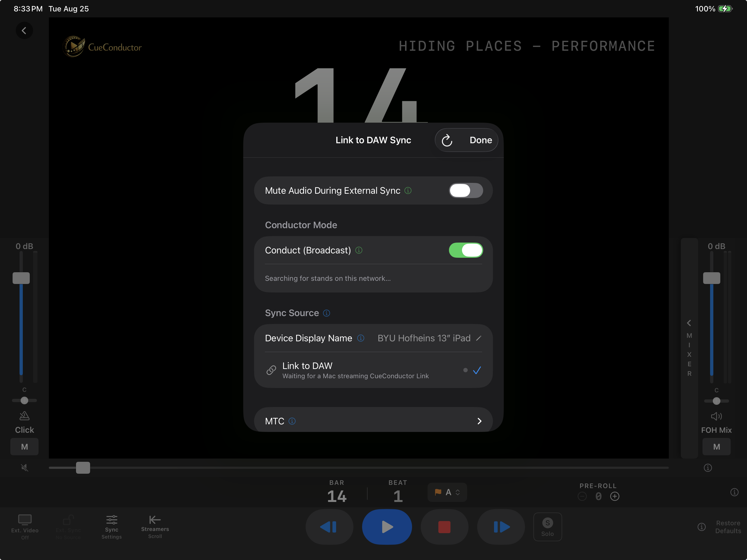747x560 pixels.
Task: Open the info icon right of timeline
Action: tap(708, 467)
